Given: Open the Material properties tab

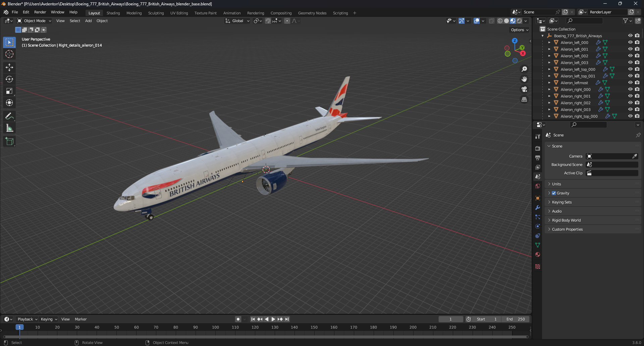Looking at the screenshot, I should pos(538,254).
